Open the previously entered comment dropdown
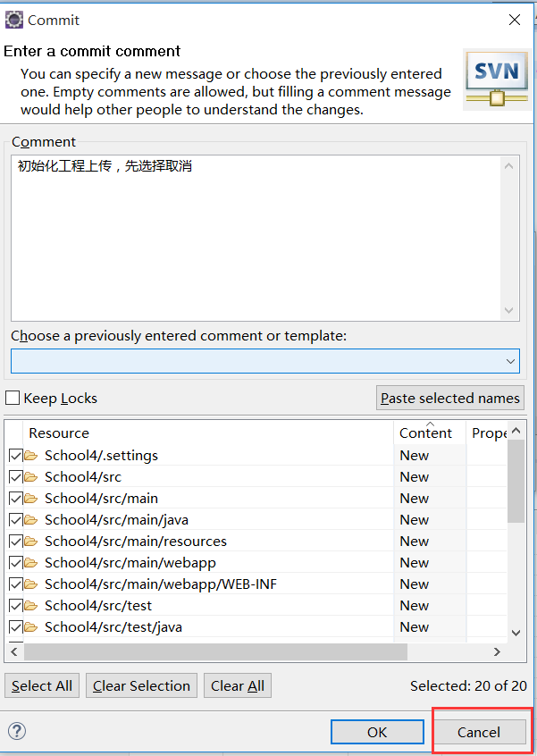537x756 pixels. (x=511, y=361)
